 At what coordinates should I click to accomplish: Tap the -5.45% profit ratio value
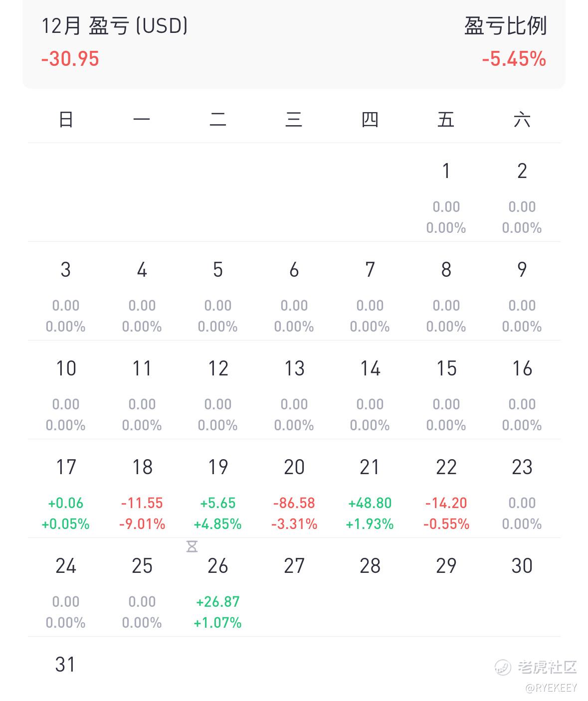514,59
